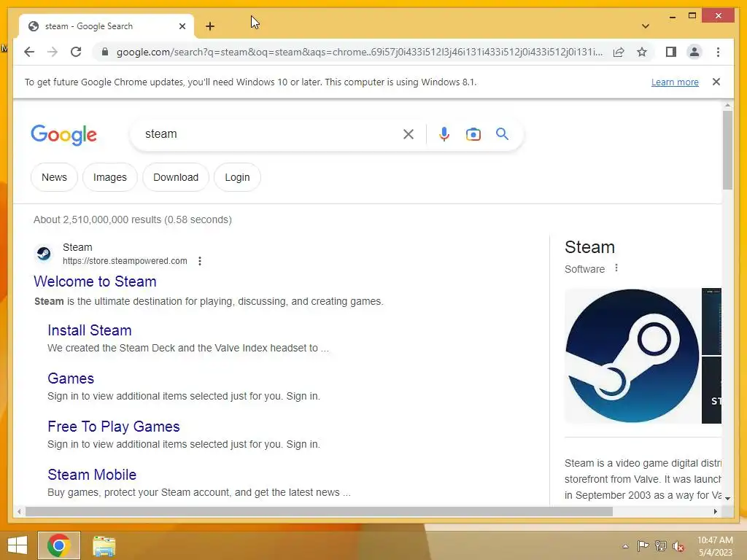The height and width of the screenshot is (560, 747).
Task: Click the Chrome taskbar icon
Action: (59, 545)
